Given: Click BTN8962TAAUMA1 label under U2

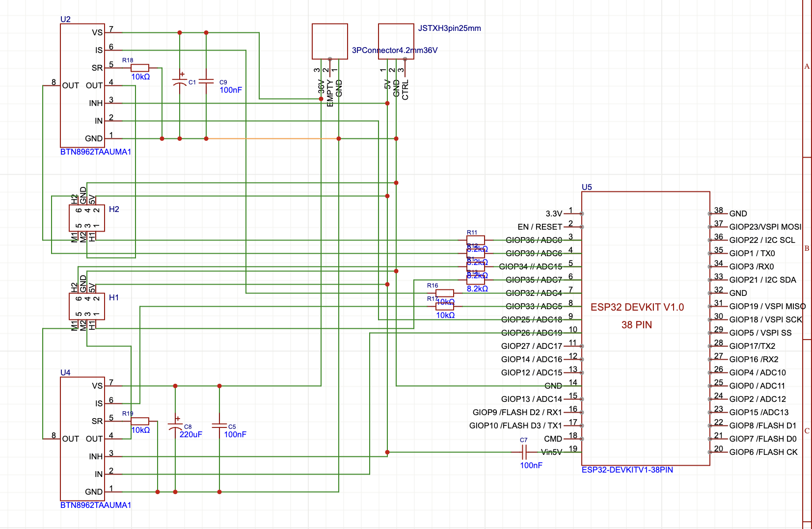Looking at the screenshot, I should pos(96,152).
